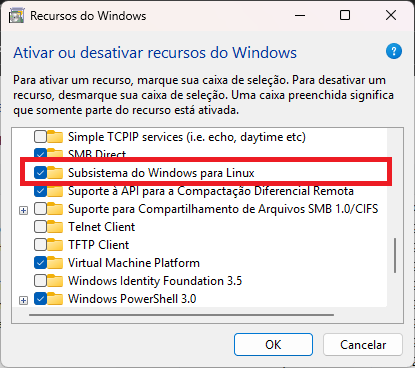Uncheck Subsistema do Windows para Linux checkbox
Image resolution: width=415 pixels, height=368 pixels.
tap(40, 173)
